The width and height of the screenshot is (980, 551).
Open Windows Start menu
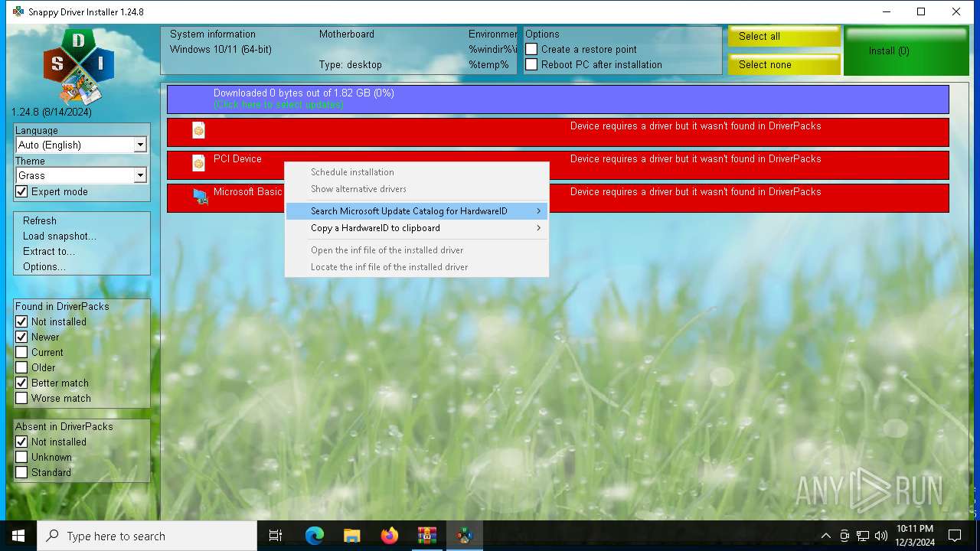coord(18,536)
